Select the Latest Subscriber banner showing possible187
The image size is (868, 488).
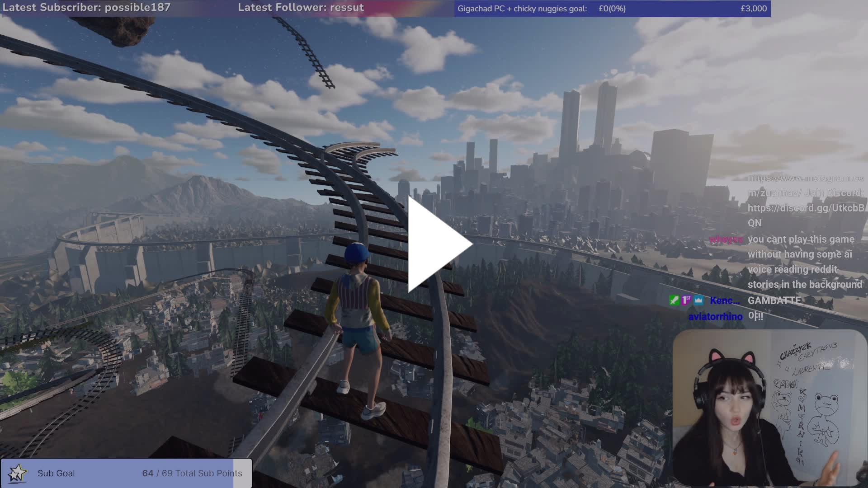pos(86,7)
